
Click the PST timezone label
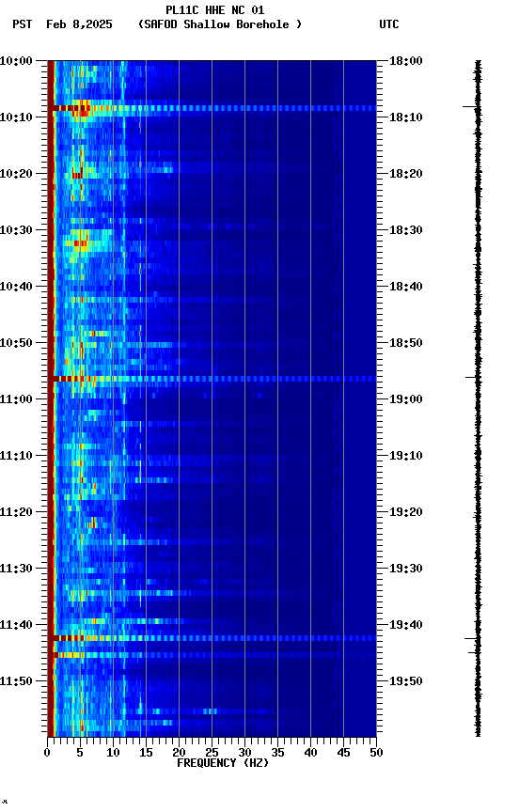(x=23, y=24)
